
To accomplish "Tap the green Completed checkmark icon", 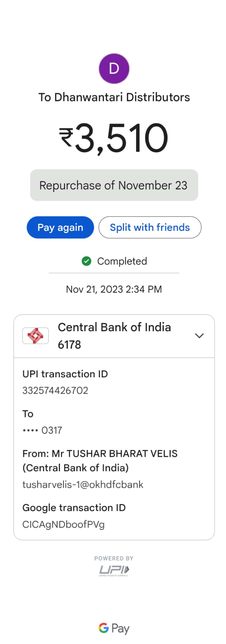I will click(x=86, y=261).
